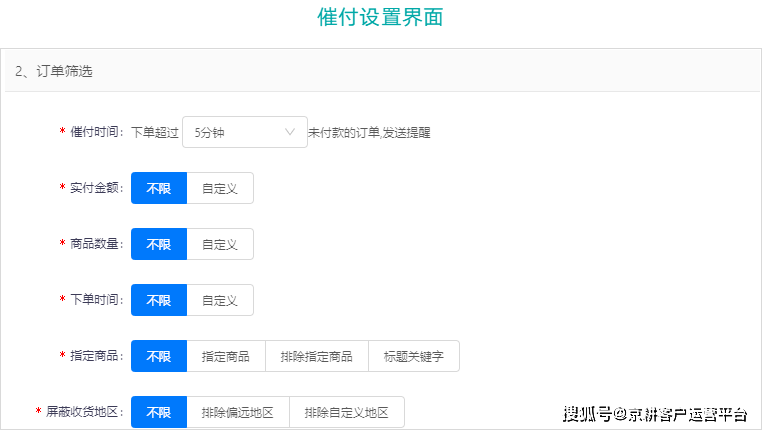Screen dimensions: 762x431
Task: Click the chevron arrow in 催付时间 dropdown
Action: 290,132
